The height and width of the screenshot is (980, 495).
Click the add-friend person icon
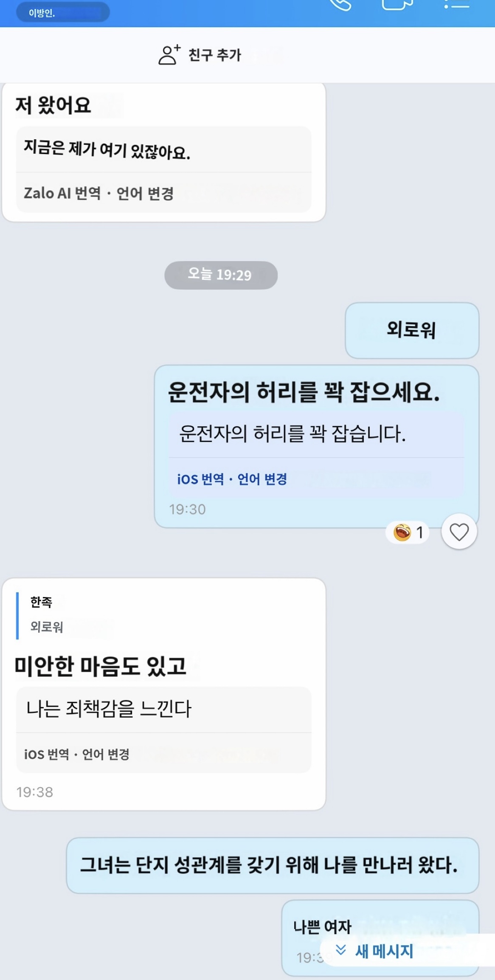[x=169, y=55]
